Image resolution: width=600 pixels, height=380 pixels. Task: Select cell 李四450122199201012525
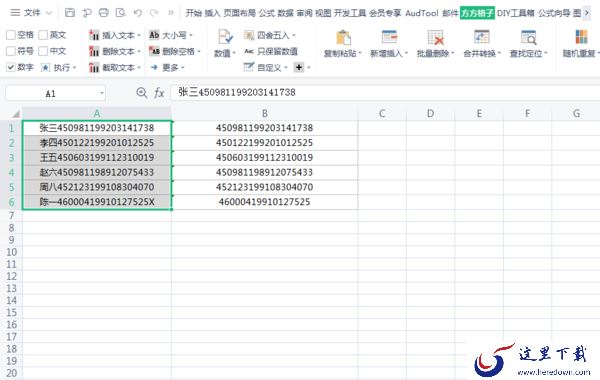[97, 143]
